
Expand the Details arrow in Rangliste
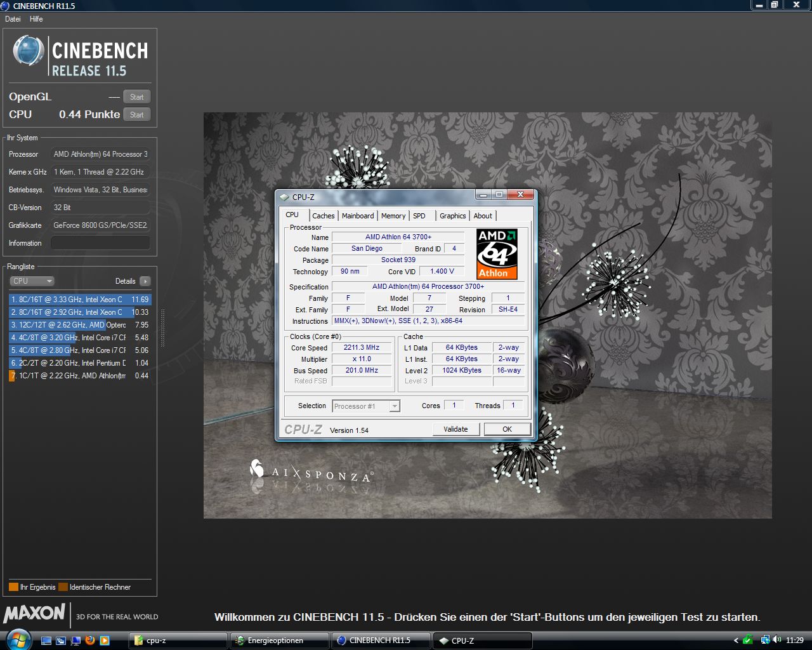(x=145, y=281)
